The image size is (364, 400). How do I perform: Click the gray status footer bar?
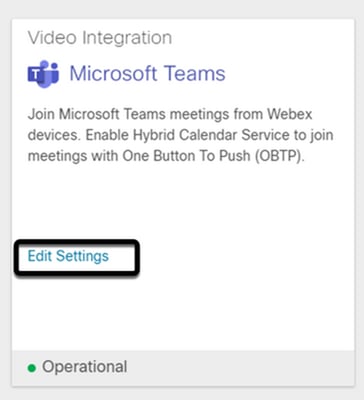tap(183, 368)
